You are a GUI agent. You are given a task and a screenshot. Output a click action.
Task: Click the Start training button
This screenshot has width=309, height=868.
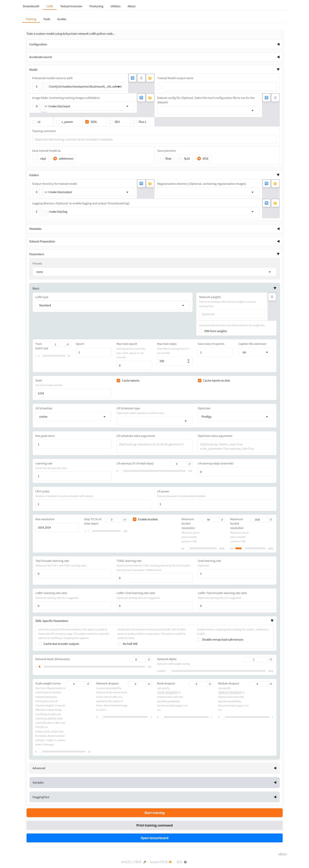point(154,813)
